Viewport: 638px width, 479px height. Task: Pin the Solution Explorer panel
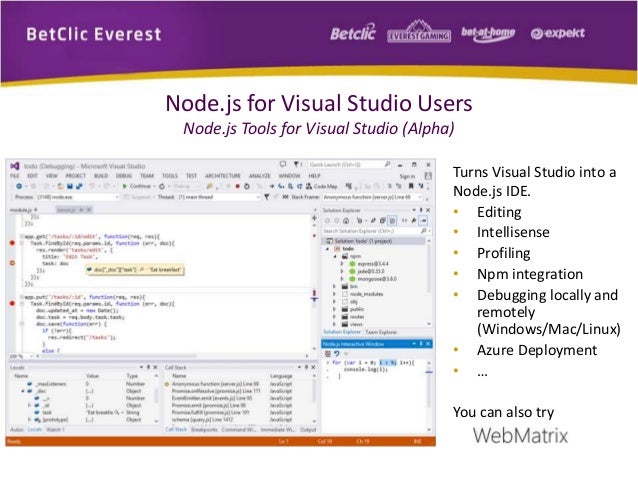coord(421,210)
